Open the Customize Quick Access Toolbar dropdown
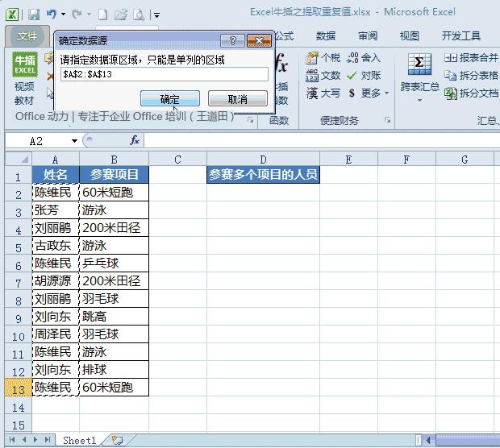 157,15
